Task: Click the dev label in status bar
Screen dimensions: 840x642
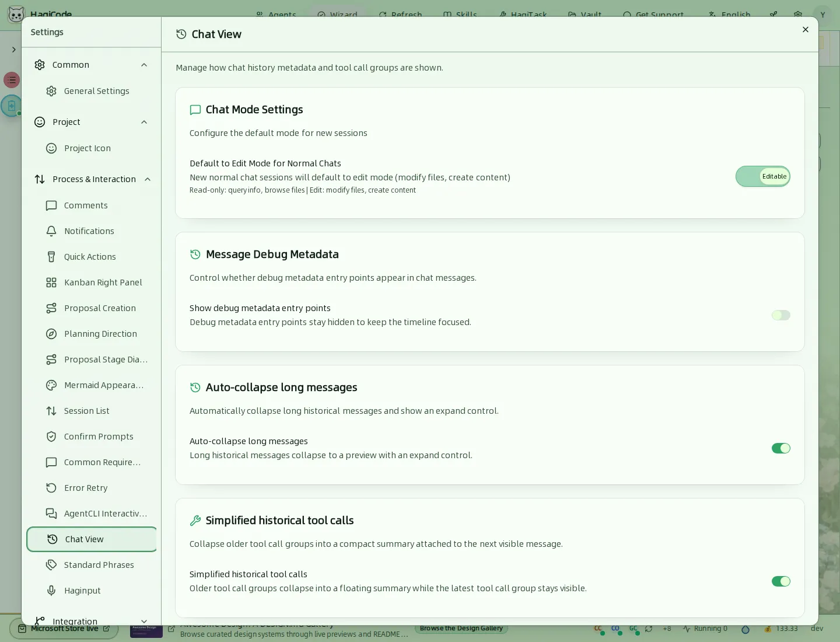Action: [x=817, y=629]
